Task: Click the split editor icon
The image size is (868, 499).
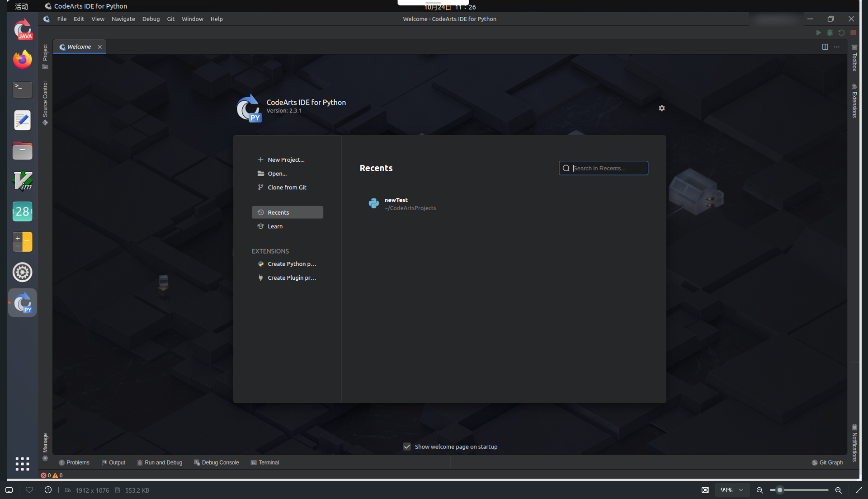Action: tap(825, 47)
